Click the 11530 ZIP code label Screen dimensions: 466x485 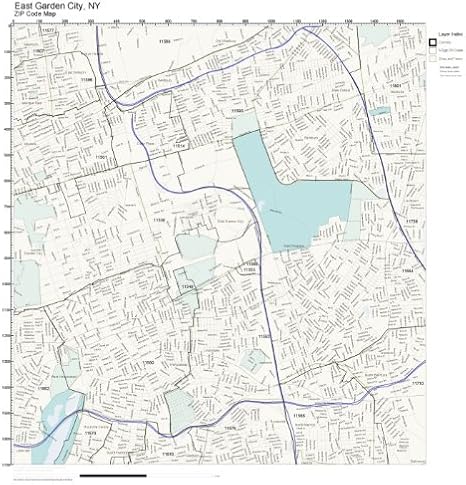click(x=159, y=220)
